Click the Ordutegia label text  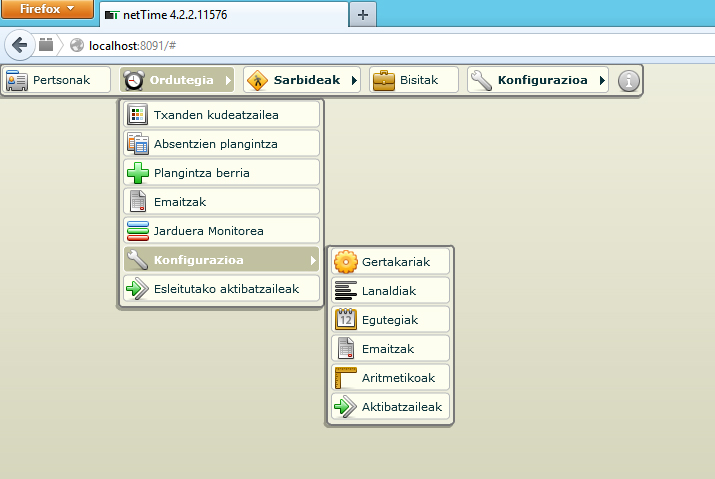181,80
